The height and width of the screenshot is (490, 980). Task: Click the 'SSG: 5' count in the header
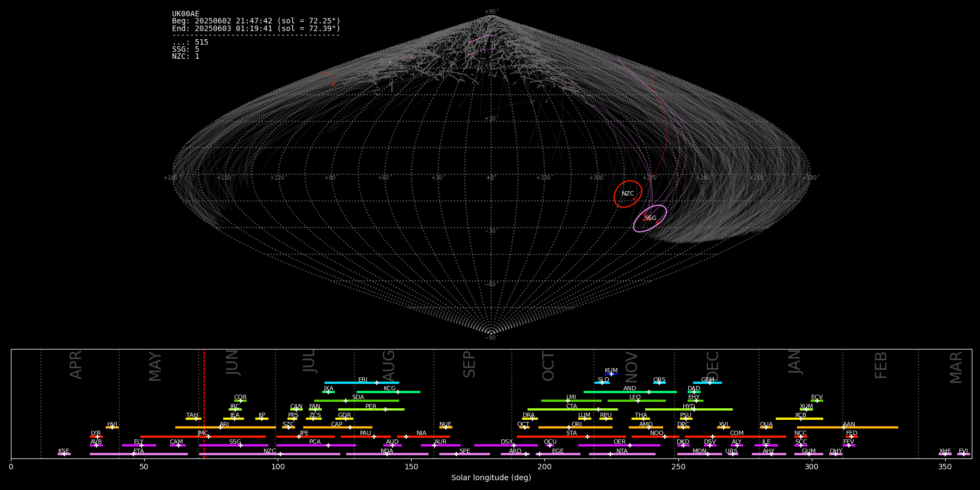[186, 50]
